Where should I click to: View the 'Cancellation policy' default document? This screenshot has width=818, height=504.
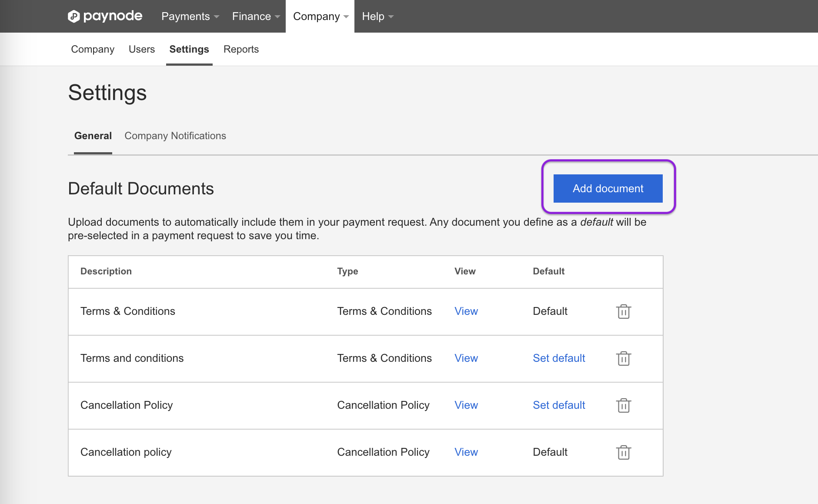[x=466, y=452]
